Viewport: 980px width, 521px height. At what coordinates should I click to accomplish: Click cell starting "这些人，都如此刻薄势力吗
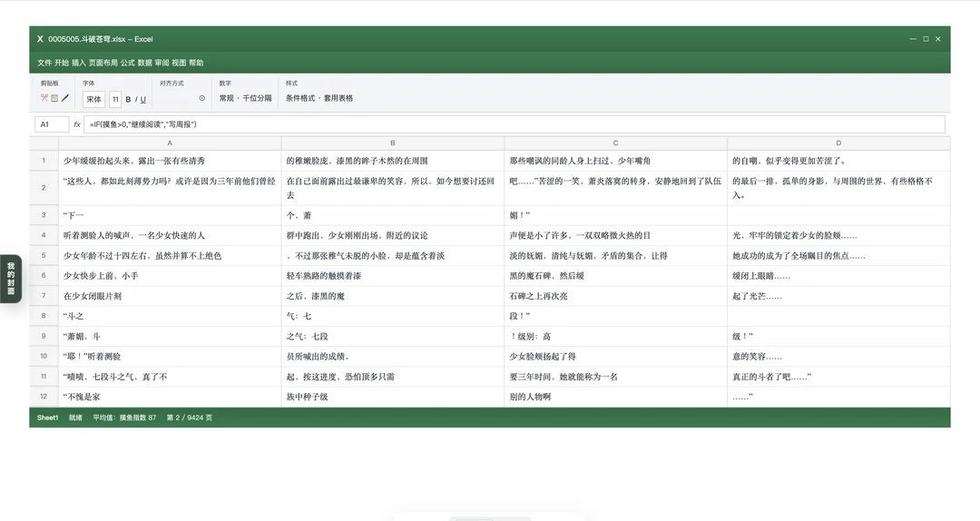click(x=170, y=188)
